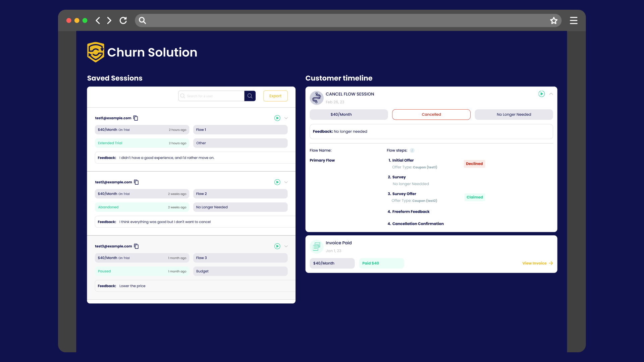Expand the test2@example.com session
This screenshot has width=644, height=362.
(286, 182)
